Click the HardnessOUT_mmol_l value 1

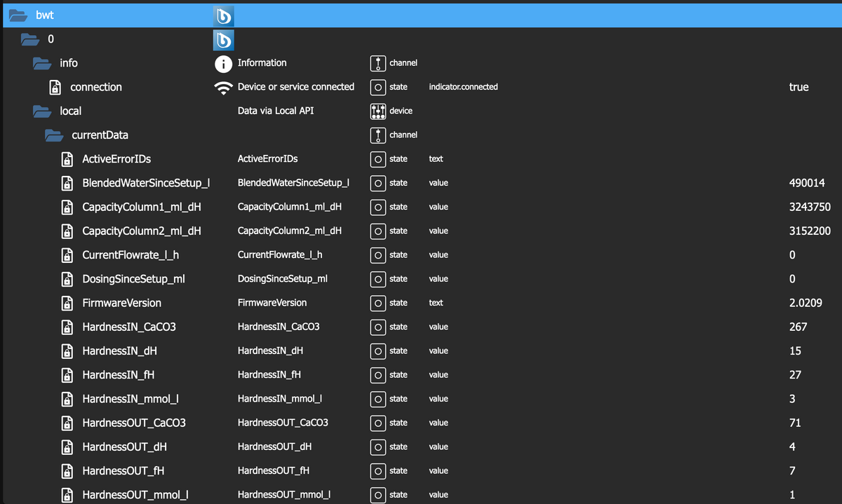[792, 495]
